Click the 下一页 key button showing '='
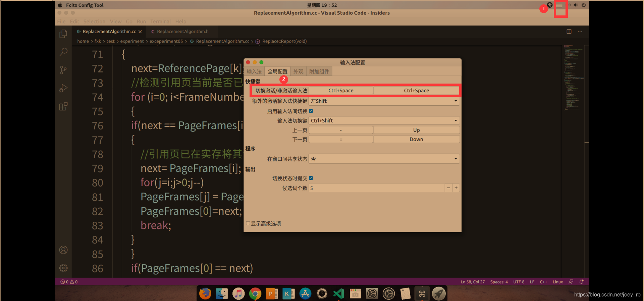Image resolution: width=644 pixels, height=301 pixels. [341, 139]
